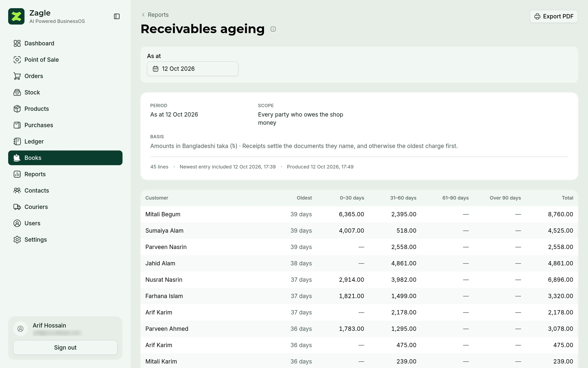Screen dimensions: 588x368
Task: Click the Settings gear icon
Action: [17, 239]
